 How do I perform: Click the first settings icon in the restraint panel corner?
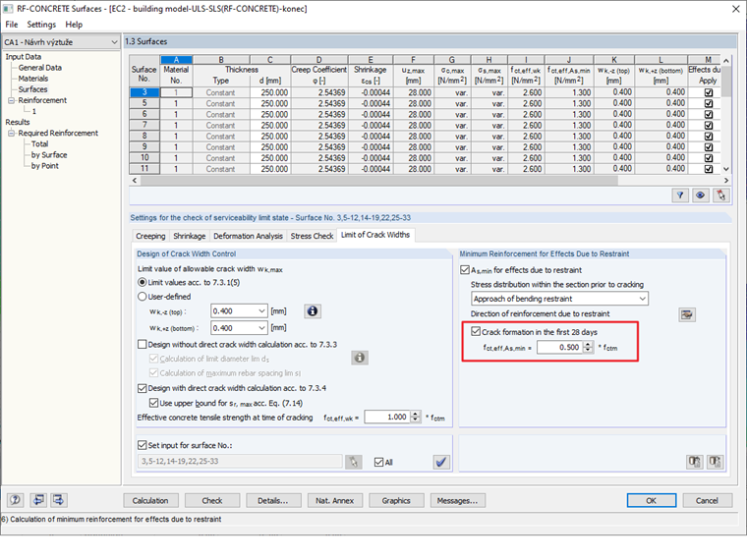coord(694,461)
